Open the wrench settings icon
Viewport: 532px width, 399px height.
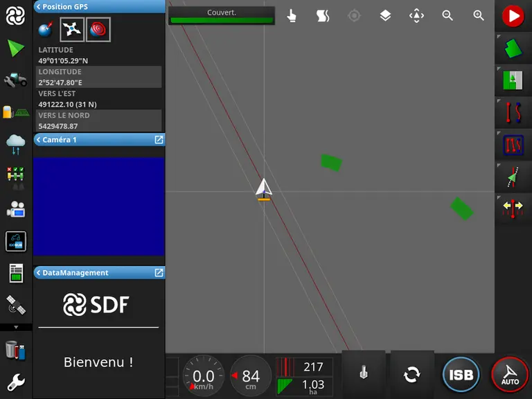tap(16, 382)
